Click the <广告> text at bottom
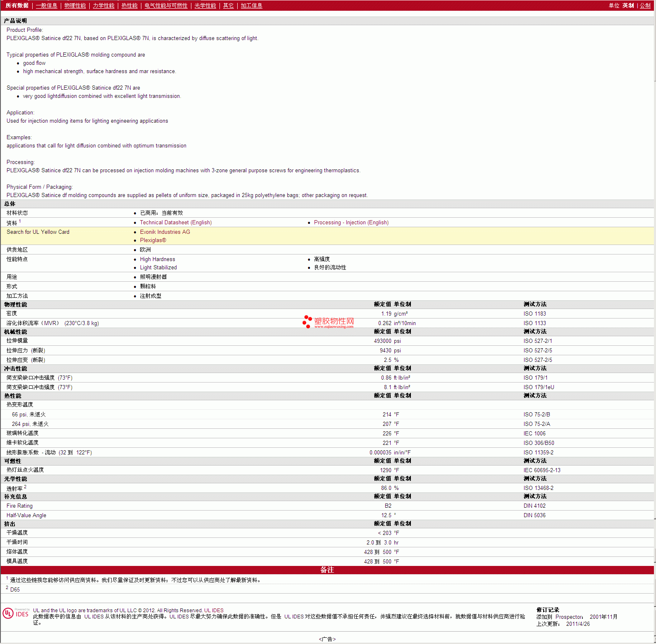This screenshot has height=644, width=656. (x=327, y=639)
